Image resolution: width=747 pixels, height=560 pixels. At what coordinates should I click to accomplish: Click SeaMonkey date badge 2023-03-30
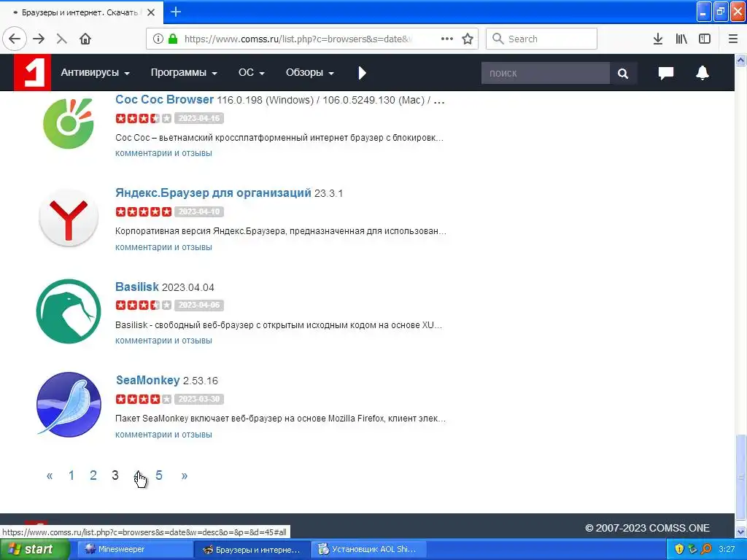[199, 399]
